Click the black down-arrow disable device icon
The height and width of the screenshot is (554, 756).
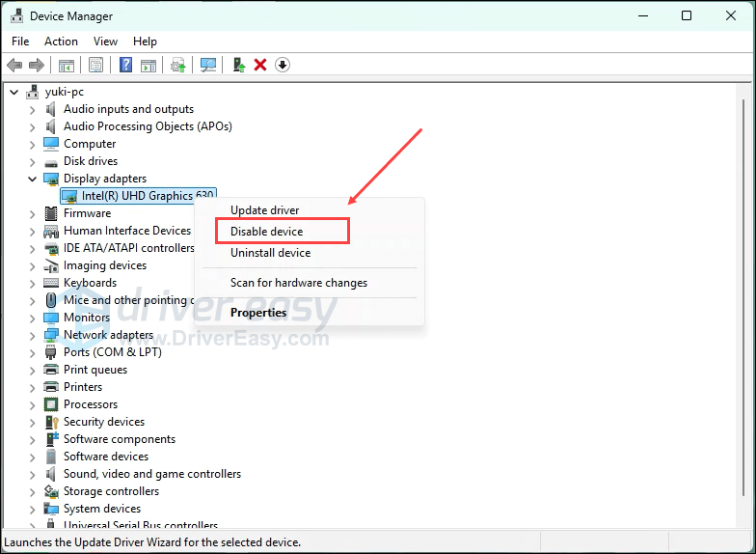click(x=283, y=65)
